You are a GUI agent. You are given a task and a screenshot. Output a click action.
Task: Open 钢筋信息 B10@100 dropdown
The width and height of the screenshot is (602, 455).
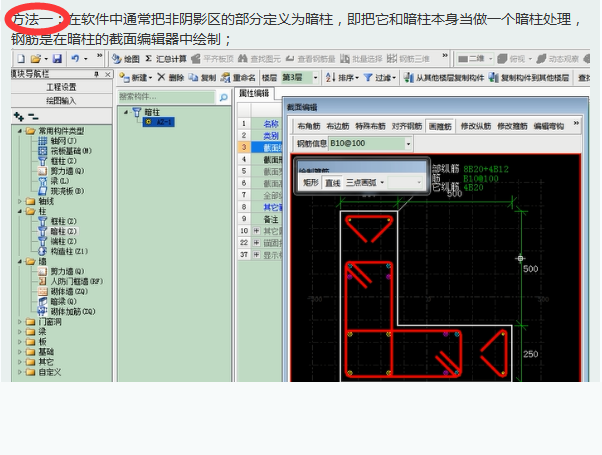pos(408,144)
